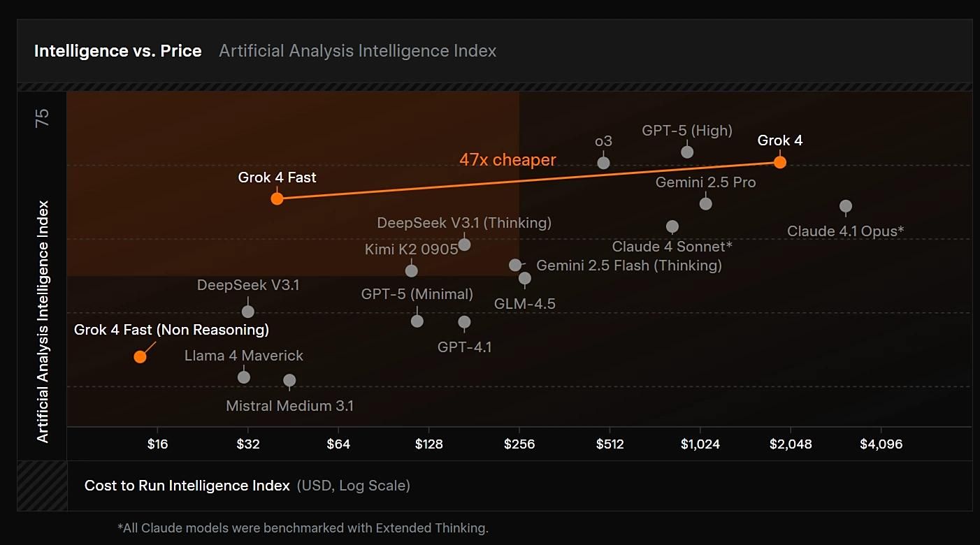Click the orange Grok 4 data point

point(779,162)
